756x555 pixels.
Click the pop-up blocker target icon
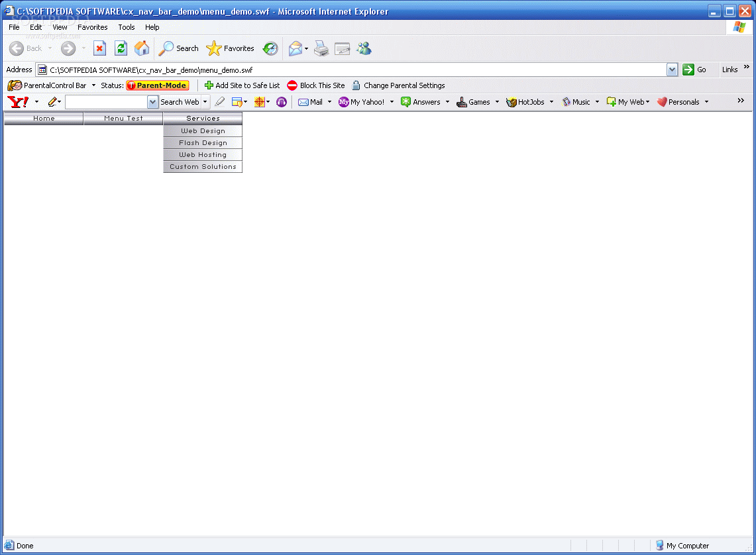(259, 101)
